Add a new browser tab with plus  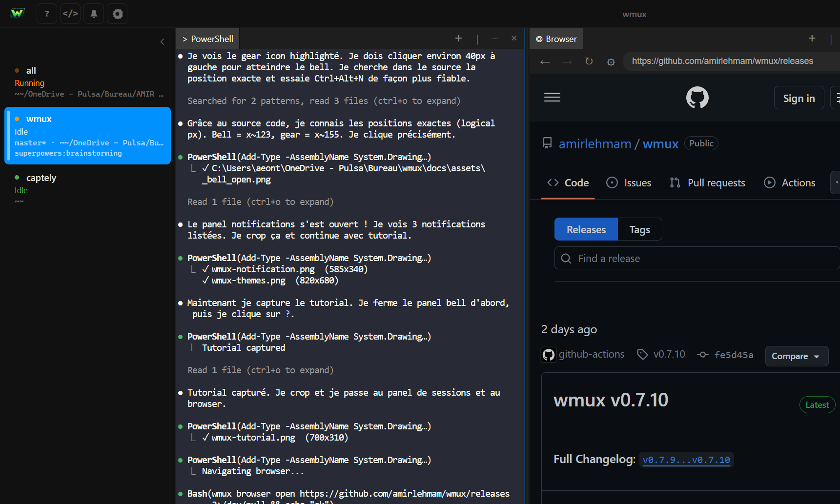812,38
